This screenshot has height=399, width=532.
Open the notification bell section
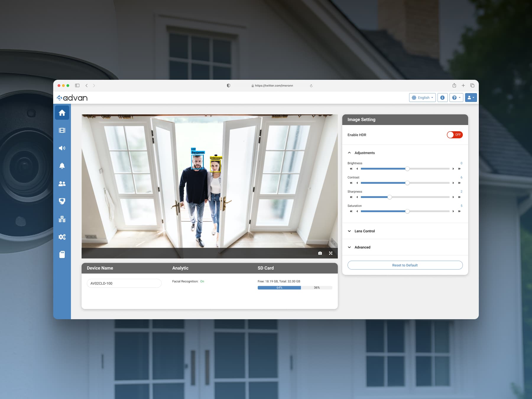(x=62, y=166)
